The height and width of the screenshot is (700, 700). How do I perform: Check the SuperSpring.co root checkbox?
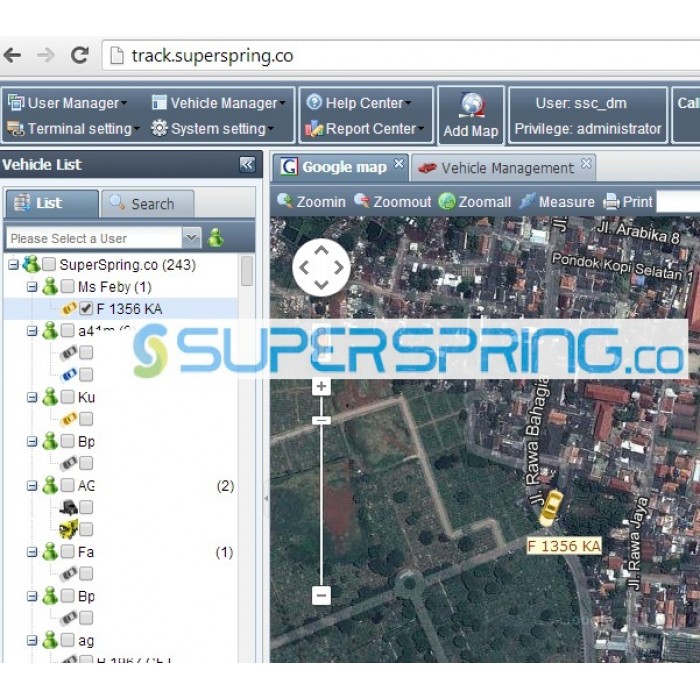48,265
